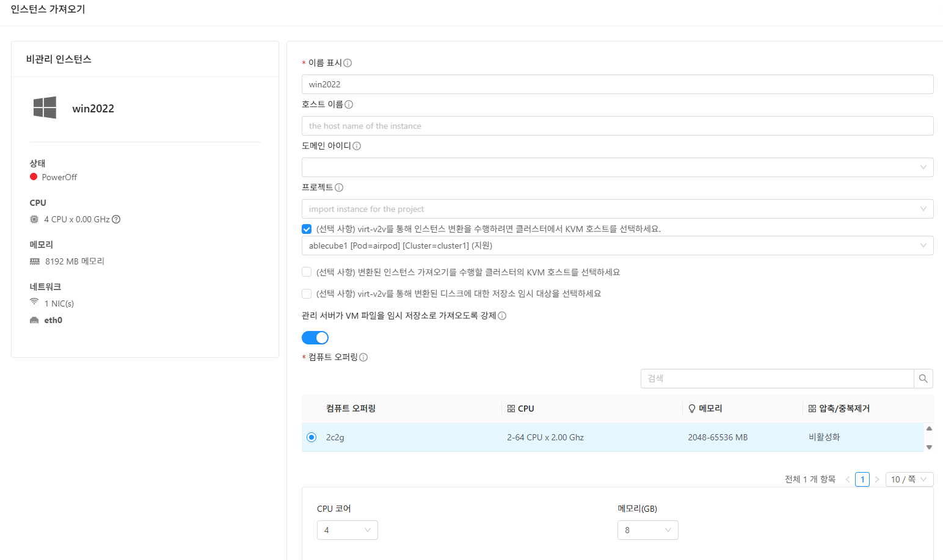Click the 호스트 이름 input field
This screenshot has height=560, width=943.
click(x=617, y=126)
